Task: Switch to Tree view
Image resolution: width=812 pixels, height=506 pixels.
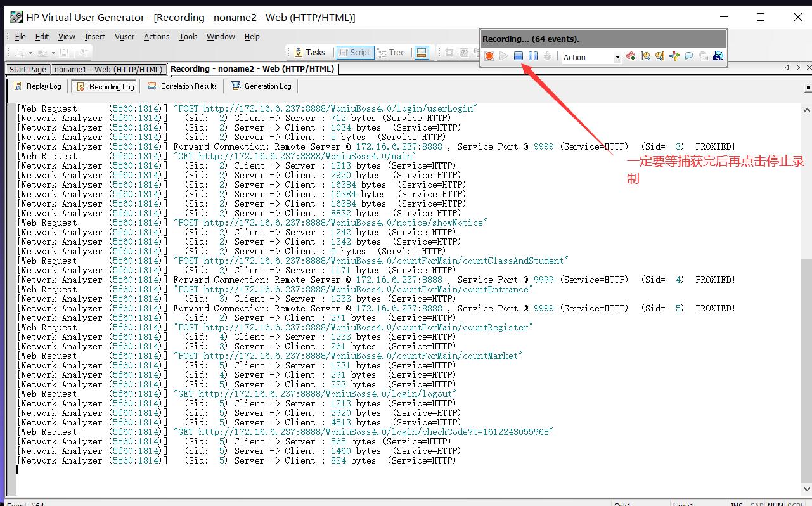Action: [392, 53]
